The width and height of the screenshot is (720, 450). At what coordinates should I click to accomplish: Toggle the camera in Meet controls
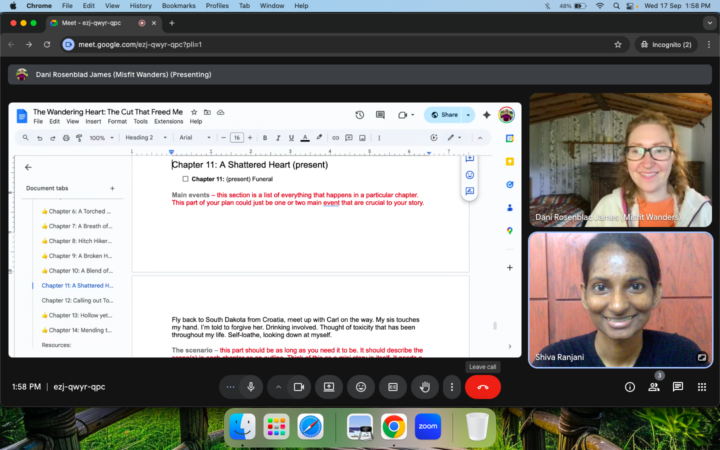(x=299, y=387)
